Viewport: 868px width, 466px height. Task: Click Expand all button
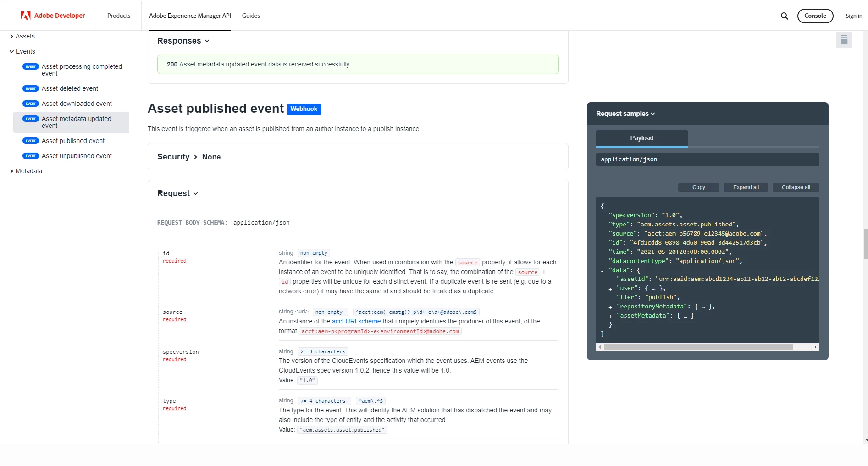[x=746, y=187]
